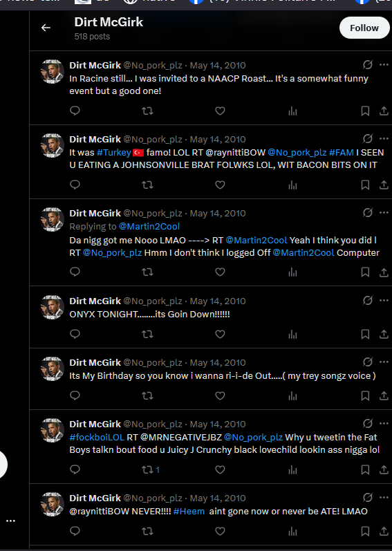Image resolution: width=392 pixels, height=551 pixels.
Task: Repost the Johnsonville brat tweet
Action: pos(147,185)
